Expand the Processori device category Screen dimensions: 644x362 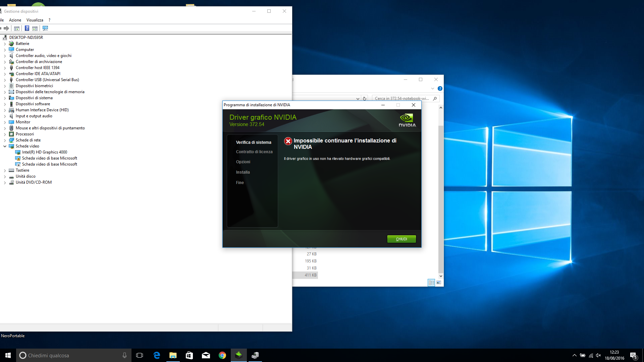[x=5, y=134]
